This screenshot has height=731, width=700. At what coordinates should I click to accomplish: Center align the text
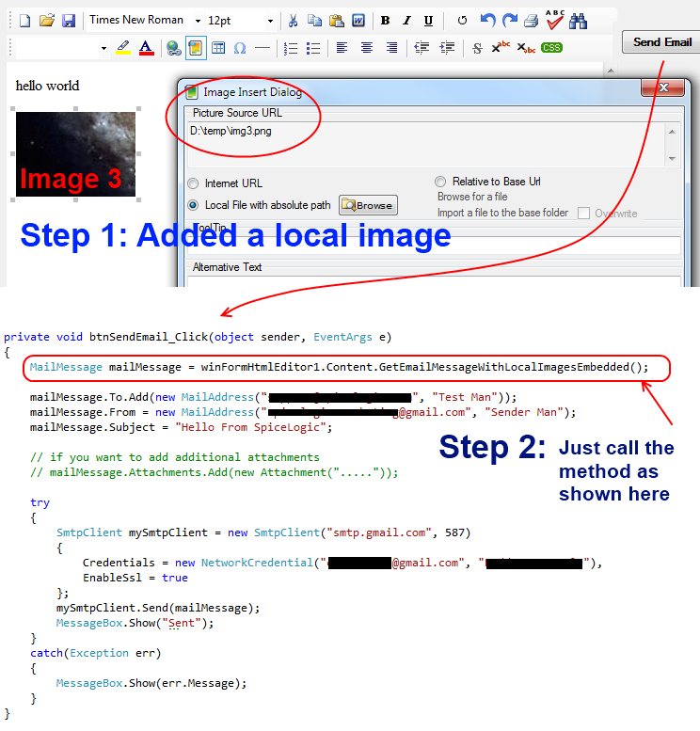[x=367, y=48]
